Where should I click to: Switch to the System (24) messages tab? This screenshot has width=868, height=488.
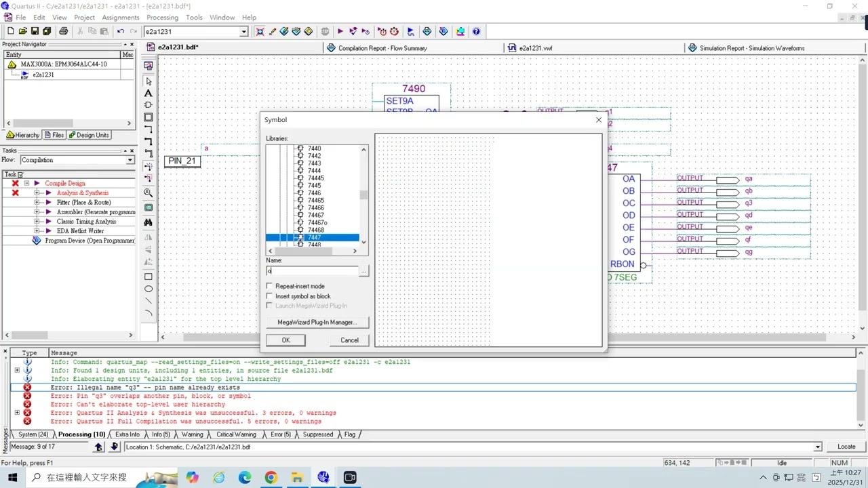pos(33,434)
